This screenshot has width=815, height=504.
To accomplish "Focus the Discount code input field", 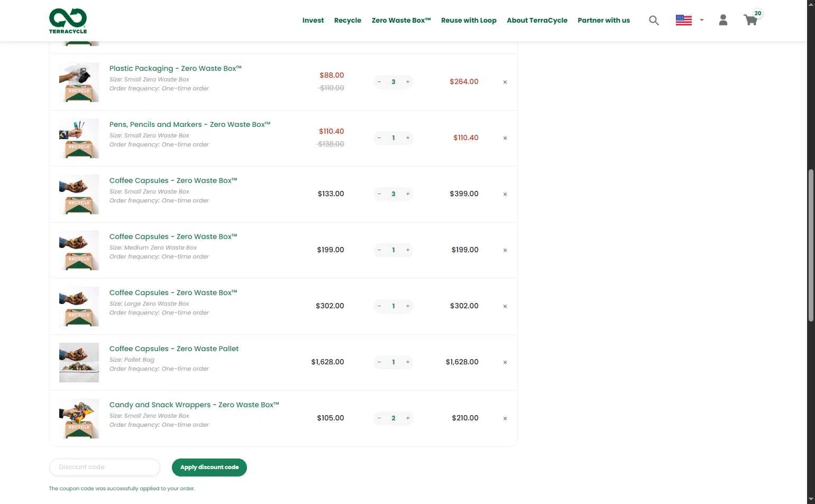I will point(104,468).
